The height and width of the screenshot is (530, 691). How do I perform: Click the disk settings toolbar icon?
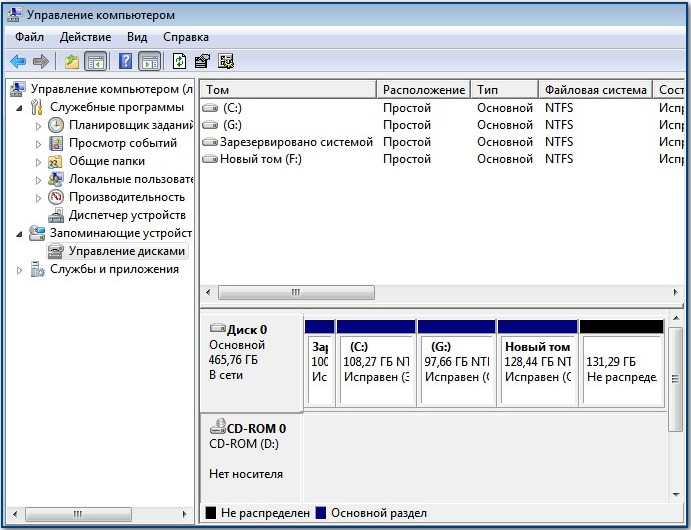click(226, 62)
